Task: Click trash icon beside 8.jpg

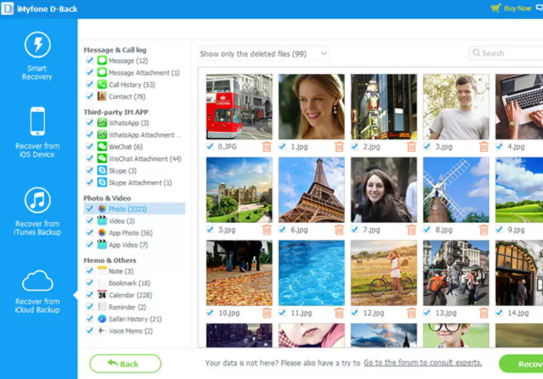Action: 484,230
